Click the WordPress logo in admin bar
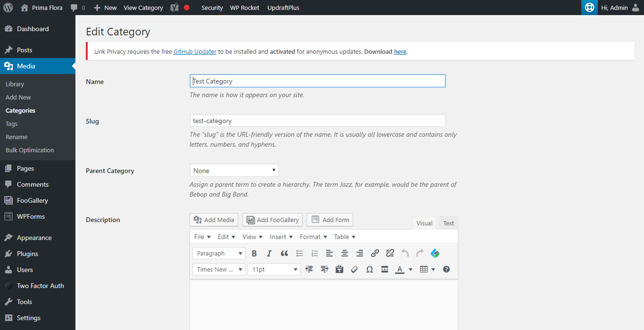 point(8,8)
